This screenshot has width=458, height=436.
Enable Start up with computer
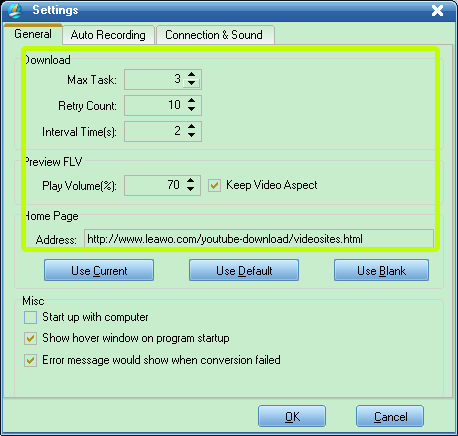coord(30,317)
